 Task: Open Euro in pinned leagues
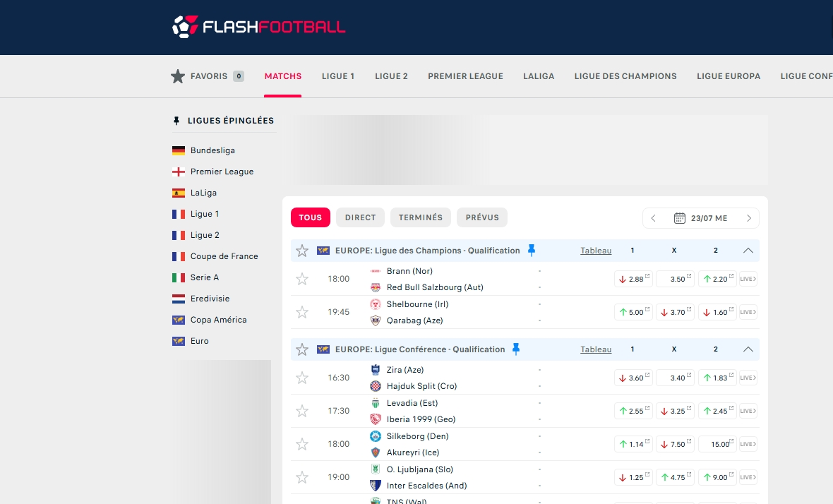pyautogui.click(x=199, y=342)
